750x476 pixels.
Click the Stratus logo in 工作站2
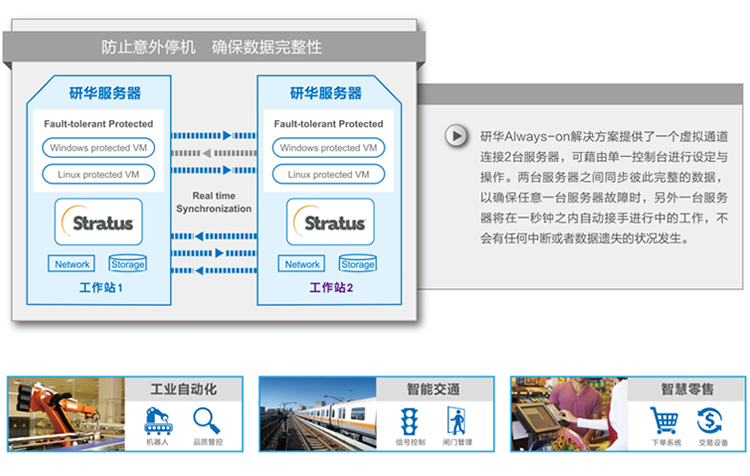330,222
